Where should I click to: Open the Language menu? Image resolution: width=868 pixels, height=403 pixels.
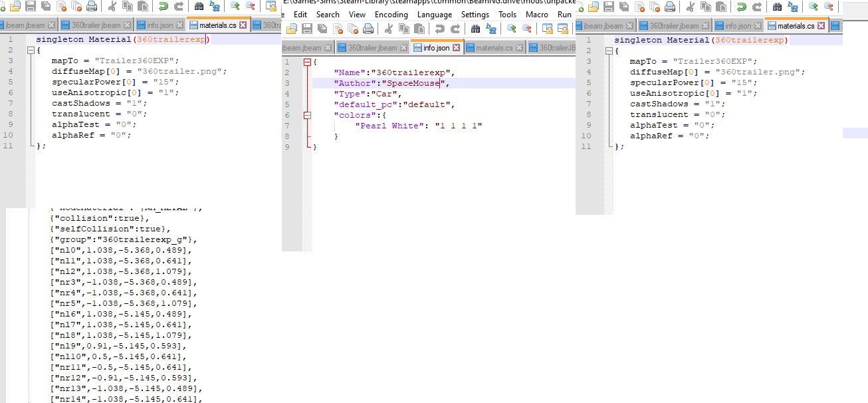point(435,14)
